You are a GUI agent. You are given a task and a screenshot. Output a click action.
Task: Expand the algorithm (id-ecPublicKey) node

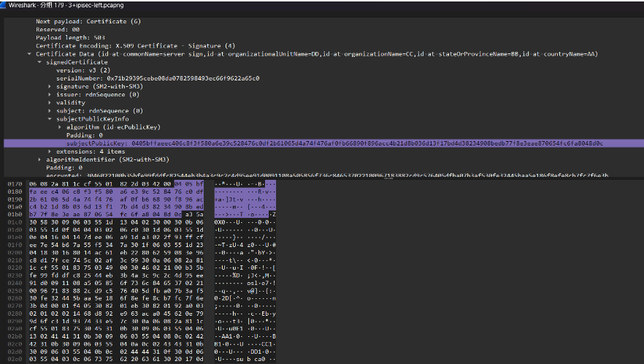pos(60,127)
